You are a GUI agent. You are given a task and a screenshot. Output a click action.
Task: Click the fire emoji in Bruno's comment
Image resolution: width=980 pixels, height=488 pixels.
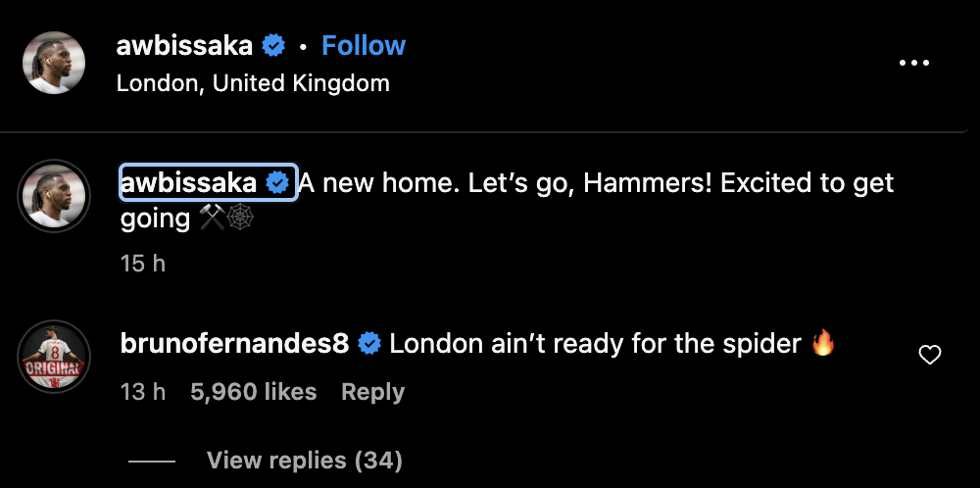click(x=822, y=343)
